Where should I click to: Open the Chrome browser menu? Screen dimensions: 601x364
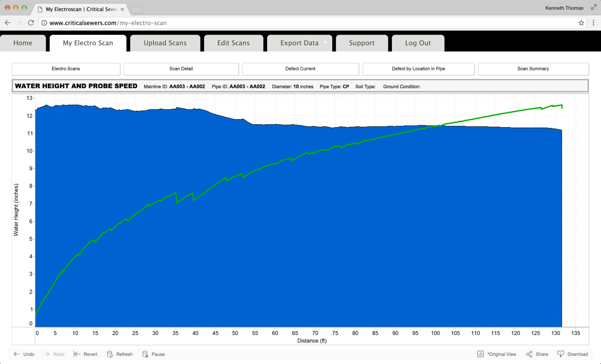(594, 23)
